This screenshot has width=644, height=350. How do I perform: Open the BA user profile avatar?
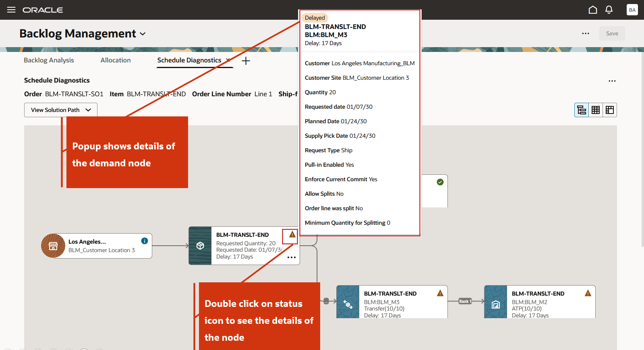coord(632,10)
